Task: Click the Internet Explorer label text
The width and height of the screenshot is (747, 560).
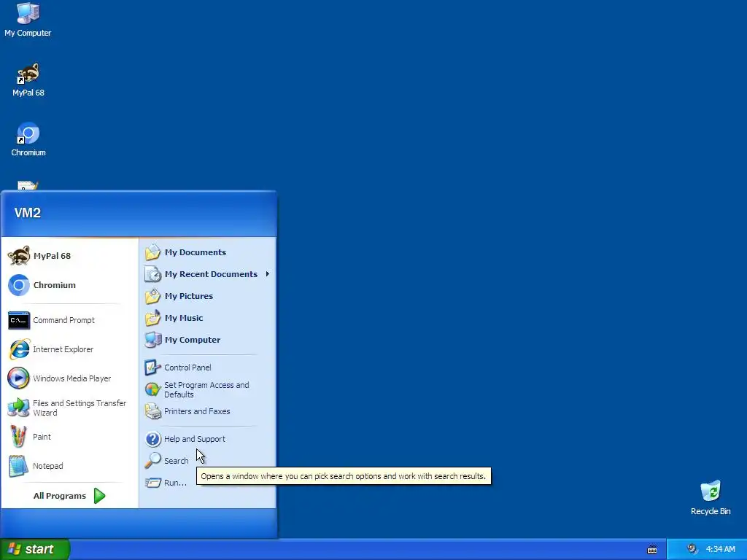Action: 63,349
